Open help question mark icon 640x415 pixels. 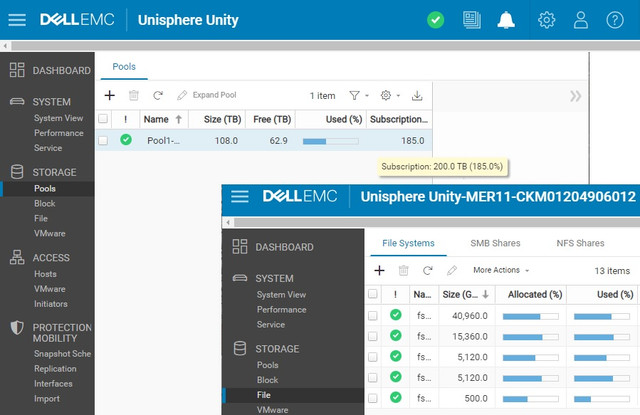click(615, 20)
